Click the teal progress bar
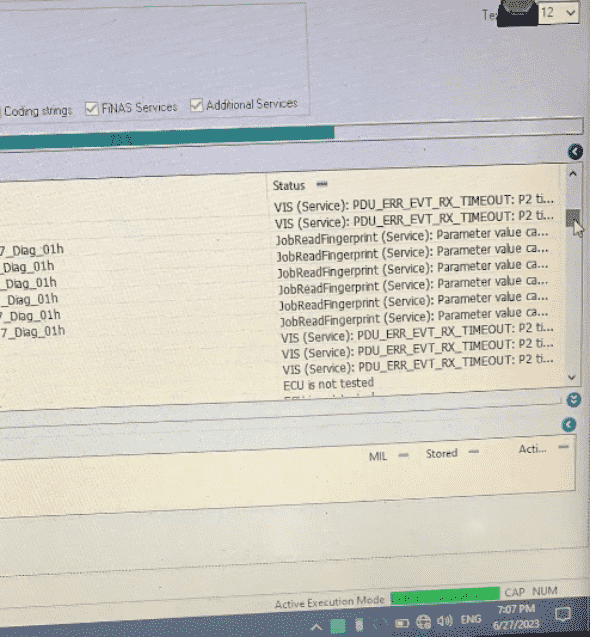 point(167,138)
